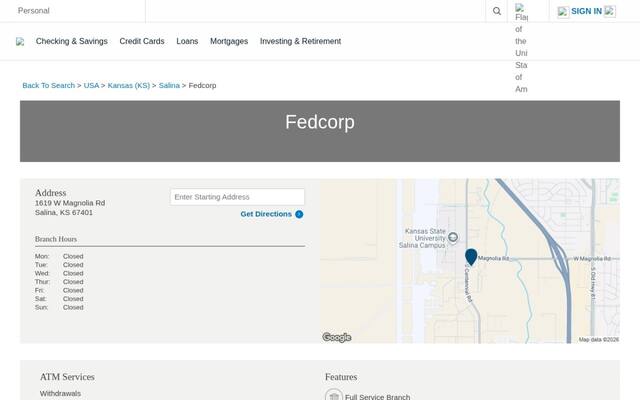Screen dimensions: 640x400
Task: Open the Mortgages menu
Action: tap(229, 41)
